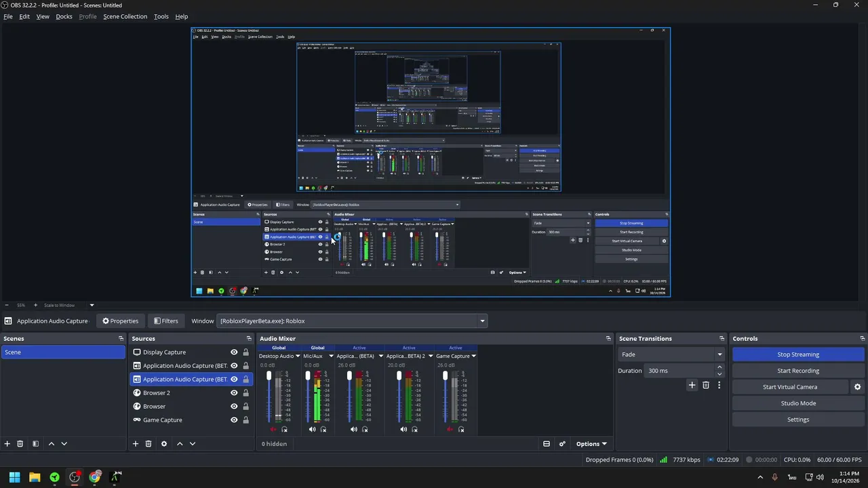Enable Studio Mode
This screenshot has height=488, width=868.
pyautogui.click(x=798, y=403)
